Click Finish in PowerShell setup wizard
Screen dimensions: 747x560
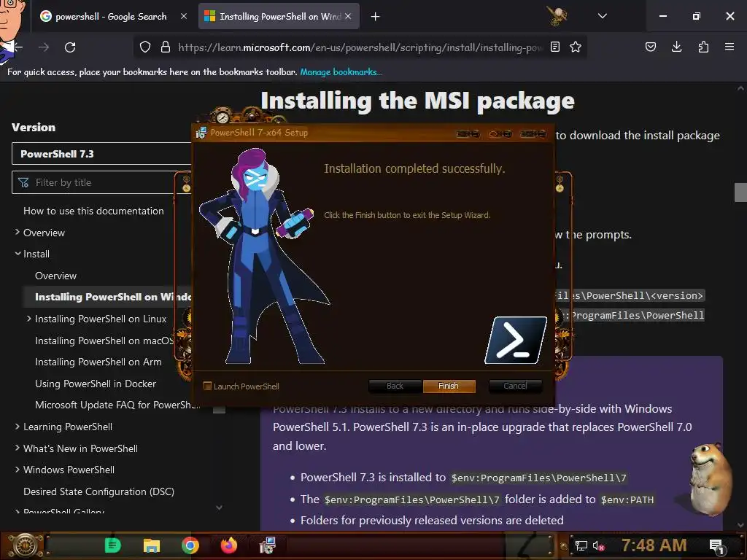[449, 386]
